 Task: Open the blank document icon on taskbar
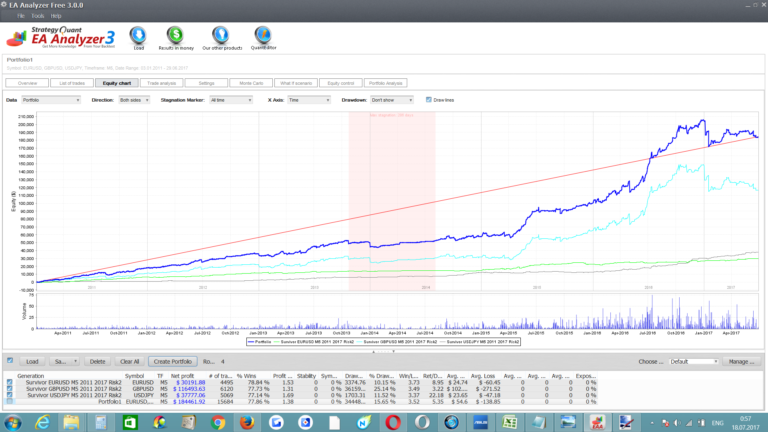click(335, 422)
